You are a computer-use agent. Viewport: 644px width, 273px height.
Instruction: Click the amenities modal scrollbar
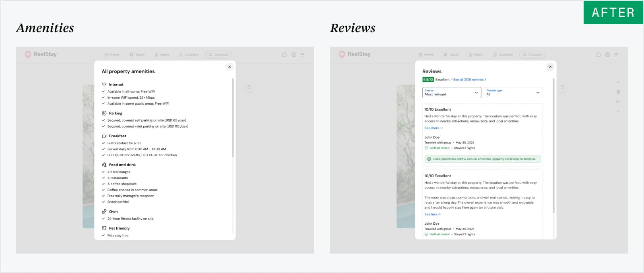tap(233, 118)
